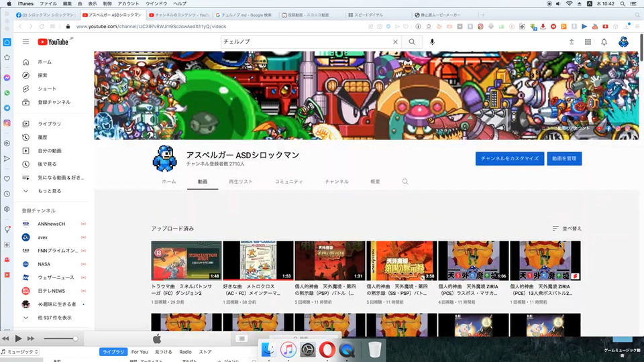This screenshot has height=362, width=644.
Task: Launch Finder from Dock
Action: [268, 350]
